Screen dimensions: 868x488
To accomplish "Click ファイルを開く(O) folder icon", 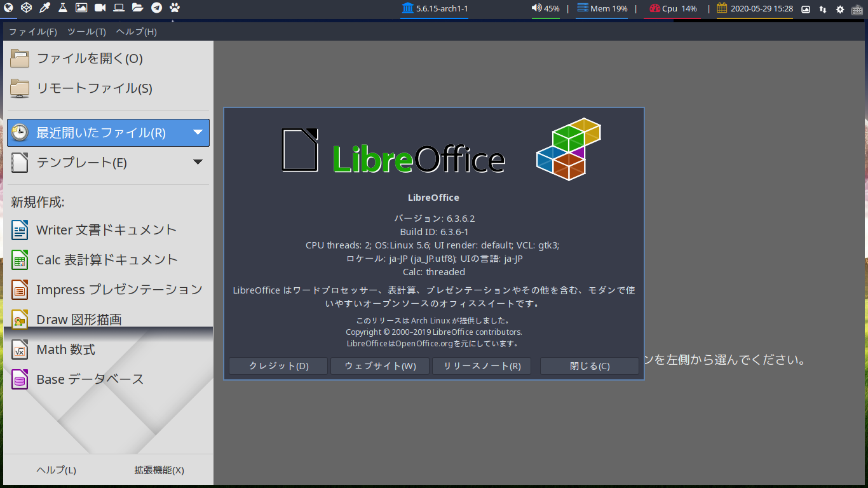I will coord(20,58).
